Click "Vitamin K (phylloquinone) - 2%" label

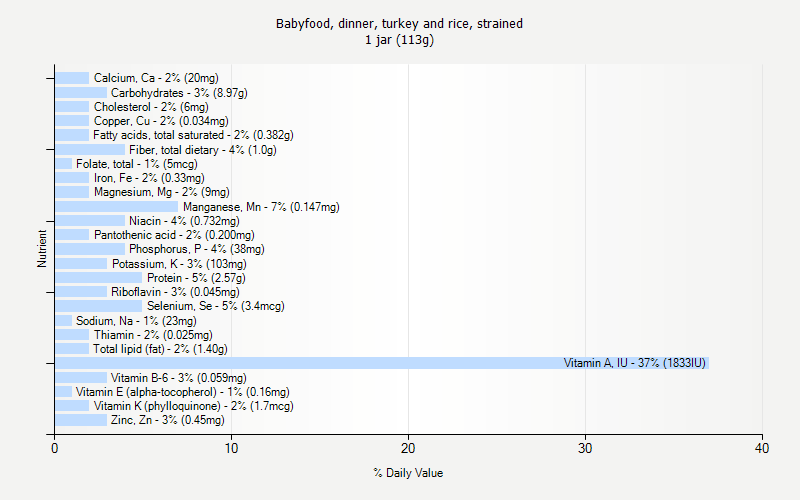193,406
